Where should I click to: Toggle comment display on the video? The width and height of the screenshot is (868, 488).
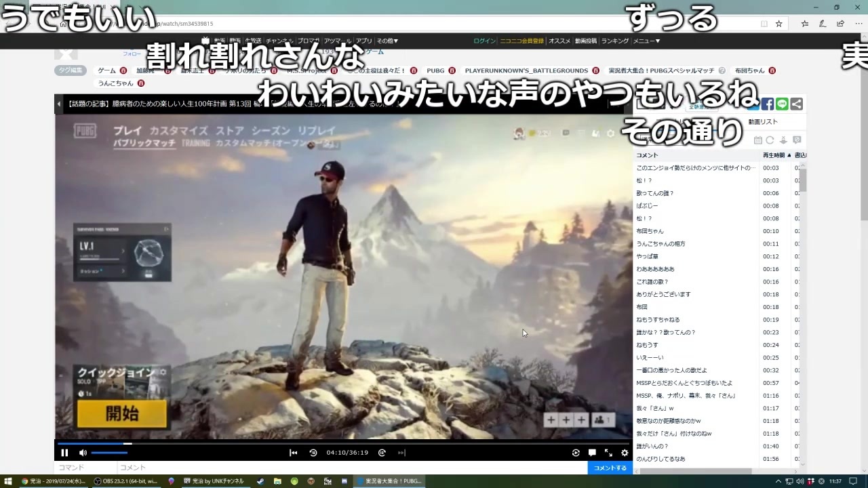pyautogui.click(x=592, y=453)
